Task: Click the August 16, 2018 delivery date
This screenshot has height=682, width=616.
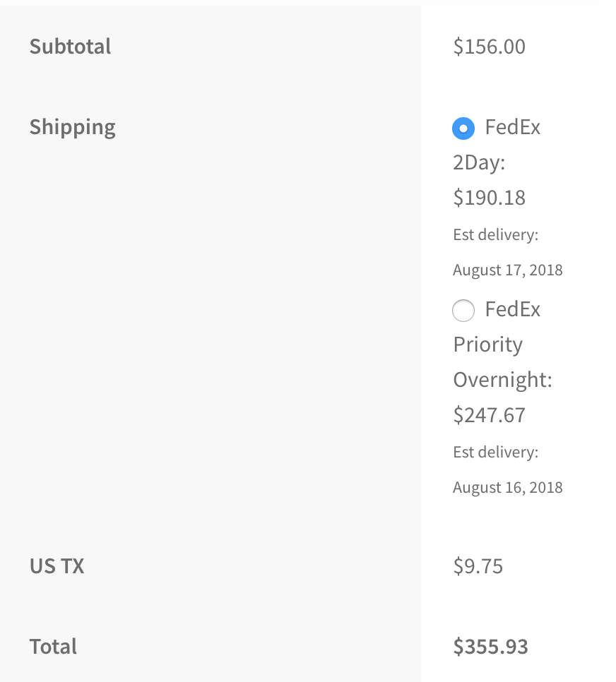Action: (507, 487)
